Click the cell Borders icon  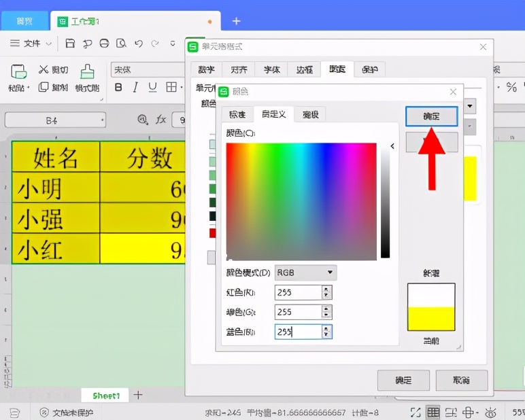[171, 87]
